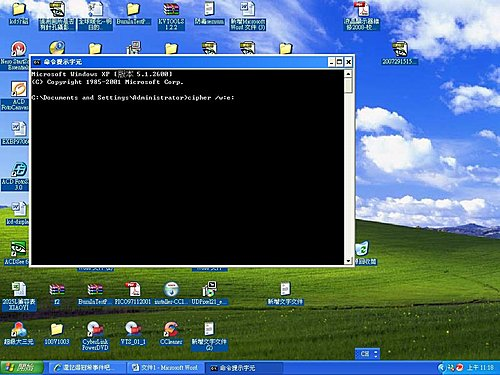Close the Command Prompt window
500x375 pixels.
(x=348, y=62)
